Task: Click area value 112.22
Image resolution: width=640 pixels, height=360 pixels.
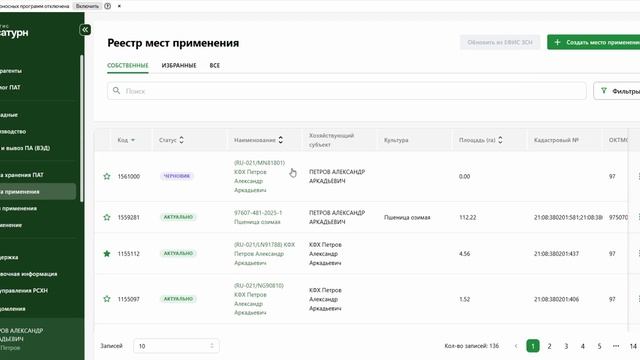Action: (467, 218)
